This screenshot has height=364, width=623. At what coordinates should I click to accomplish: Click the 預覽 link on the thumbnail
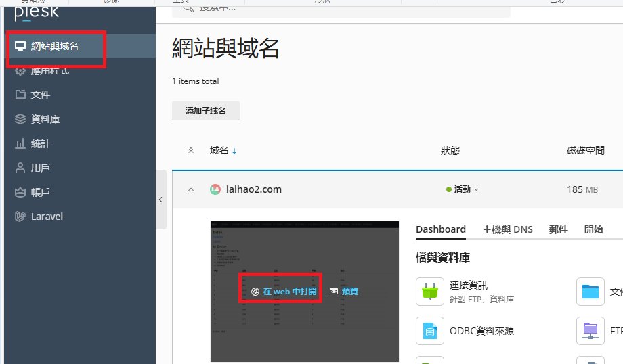click(x=350, y=292)
